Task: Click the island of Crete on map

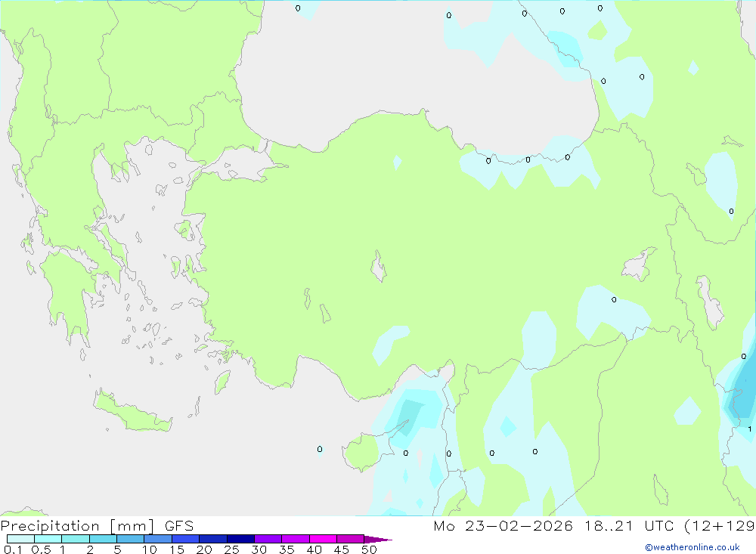Action: point(132,412)
